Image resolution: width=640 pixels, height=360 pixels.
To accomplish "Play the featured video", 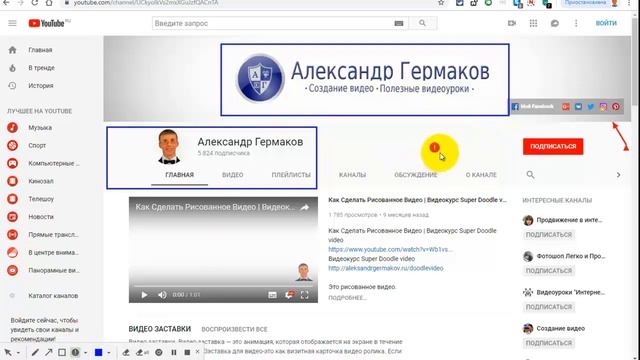I will (144, 295).
